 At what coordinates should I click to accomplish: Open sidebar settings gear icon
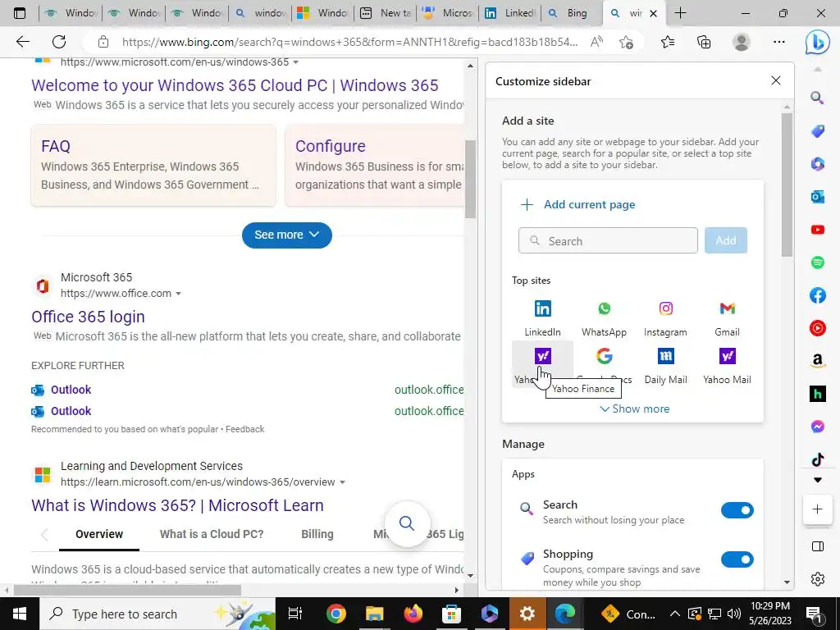pyautogui.click(x=817, y=578)
